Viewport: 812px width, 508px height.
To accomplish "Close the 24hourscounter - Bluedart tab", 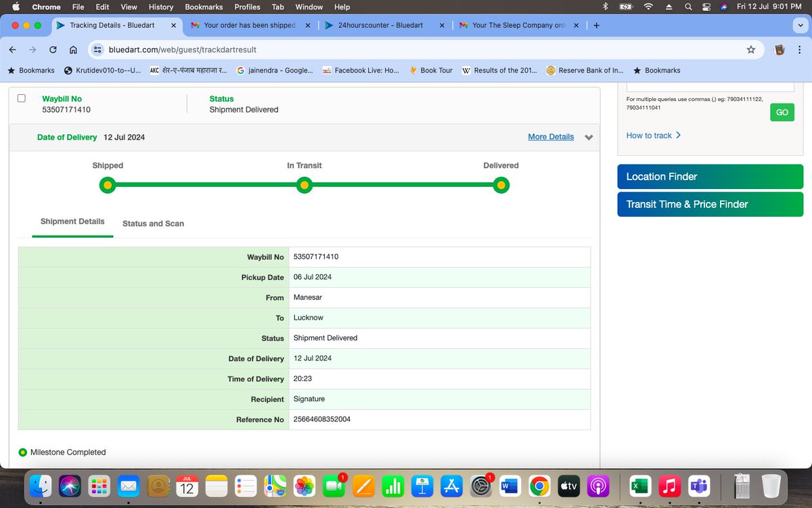I will [x=442, y=25].
